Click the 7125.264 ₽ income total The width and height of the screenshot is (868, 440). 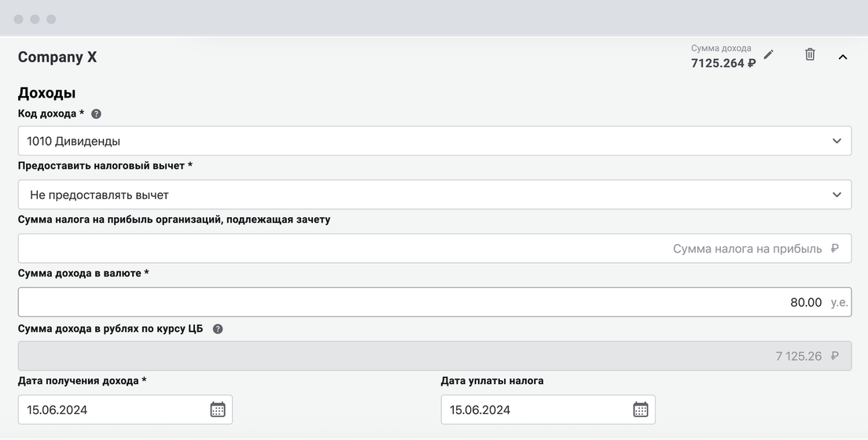coord(723,63)
